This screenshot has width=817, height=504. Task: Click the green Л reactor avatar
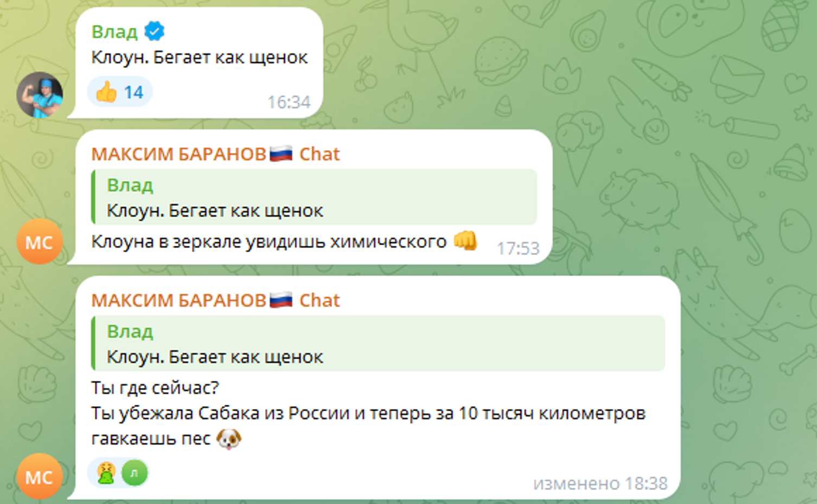click(x=134, y=473)
